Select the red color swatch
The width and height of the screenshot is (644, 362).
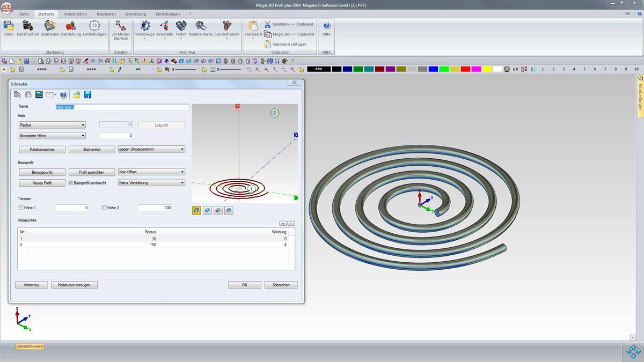pos(465,69)
